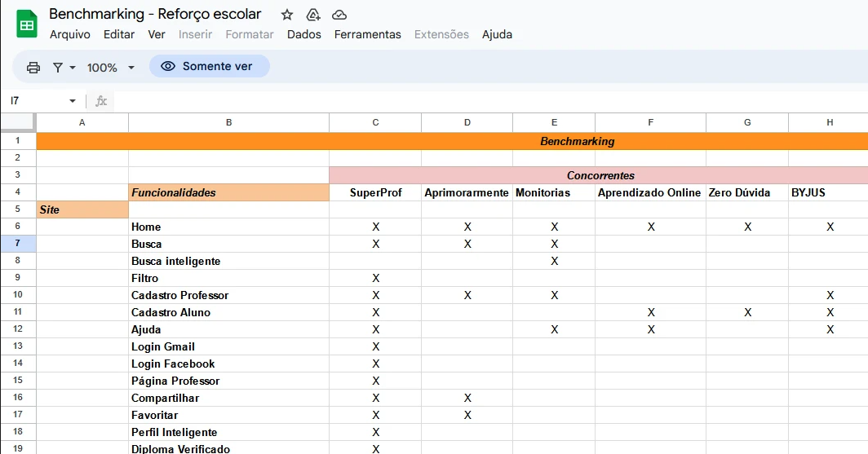Click the Página Professor cell
The width and height of the screenshot is (868, 454).
tap(228, 381)
